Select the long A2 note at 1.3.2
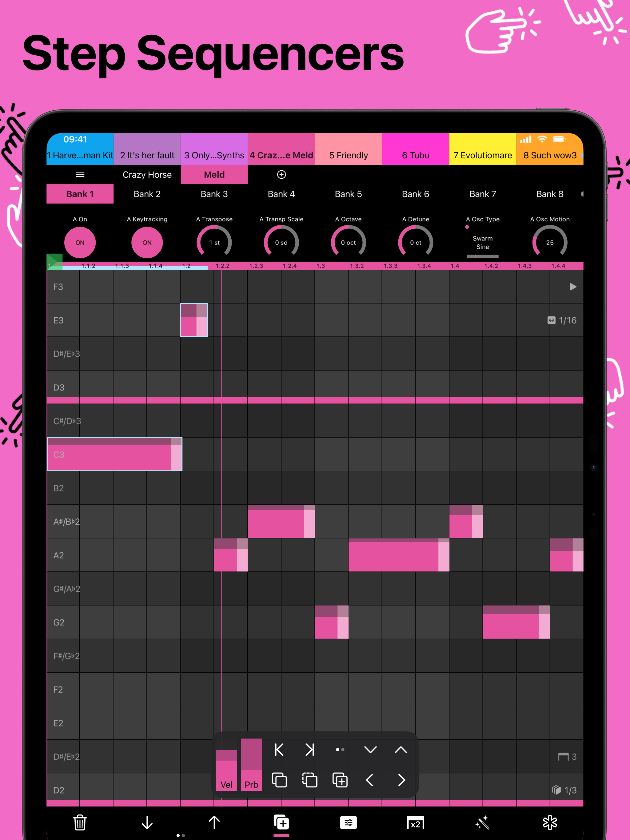Viewport: 630px width, 840px height. [x=399, y=555]
